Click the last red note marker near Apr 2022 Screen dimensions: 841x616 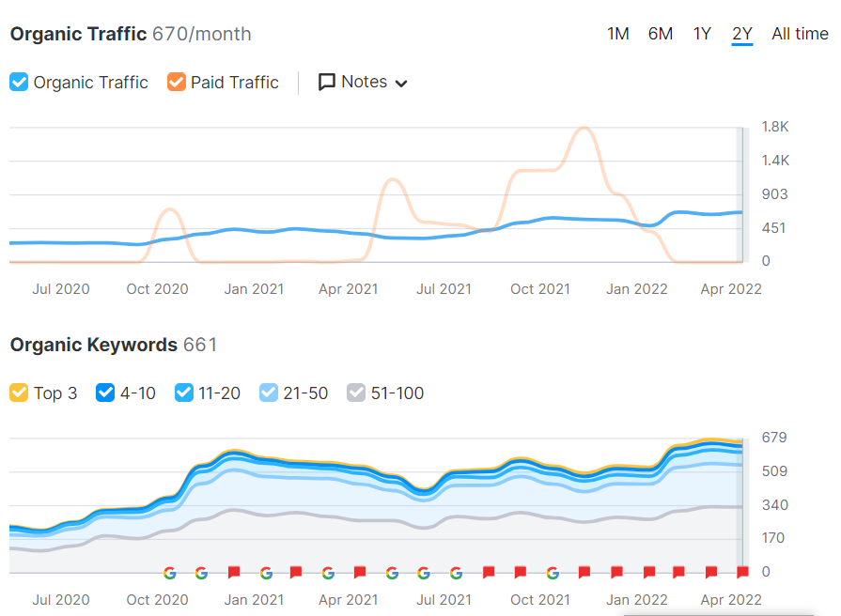[x=740, y=572]
